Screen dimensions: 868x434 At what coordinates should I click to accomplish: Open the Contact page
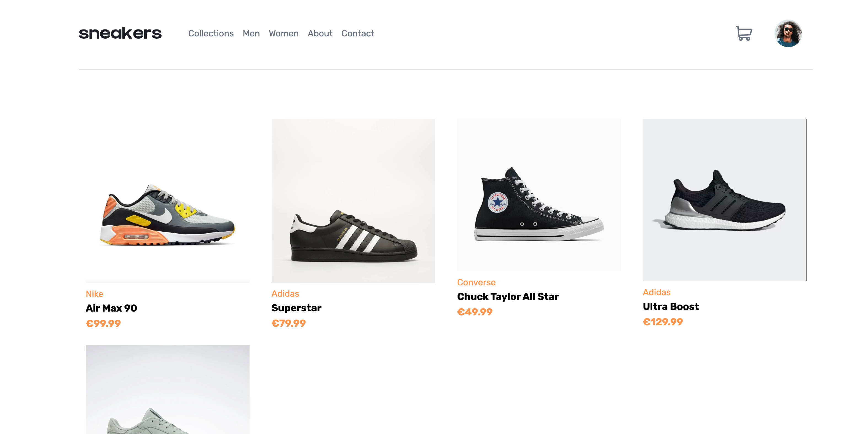358,33
